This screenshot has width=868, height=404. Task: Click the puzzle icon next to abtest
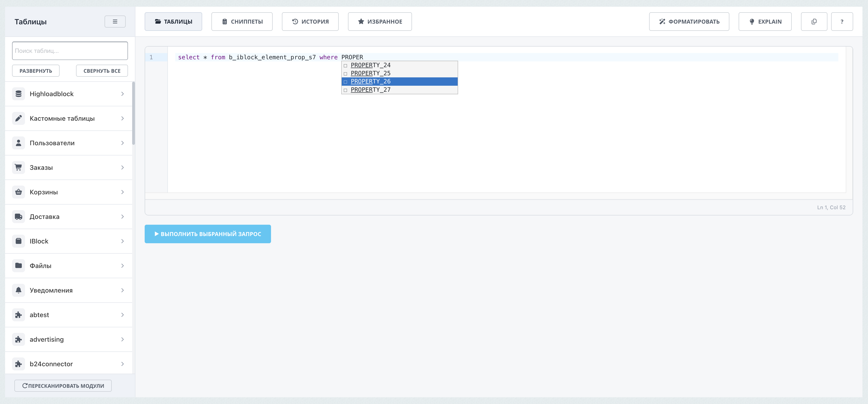19,314
